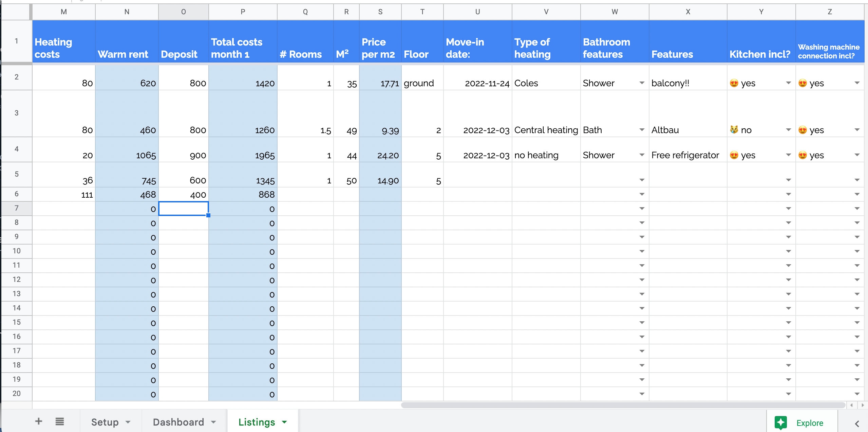Open the Listings tab dropdown arrow

tap(284, 422)
